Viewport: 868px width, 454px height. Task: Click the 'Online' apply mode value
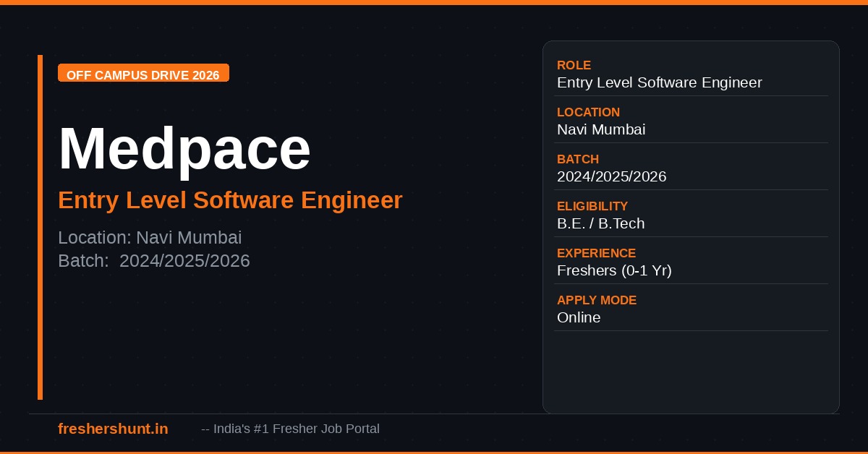pos(579,317)
